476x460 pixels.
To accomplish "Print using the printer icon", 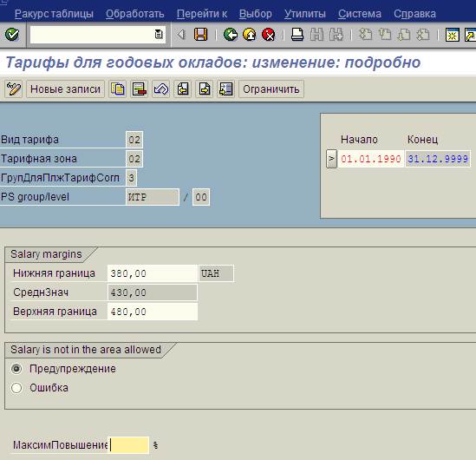I will [x=297, y=35].
